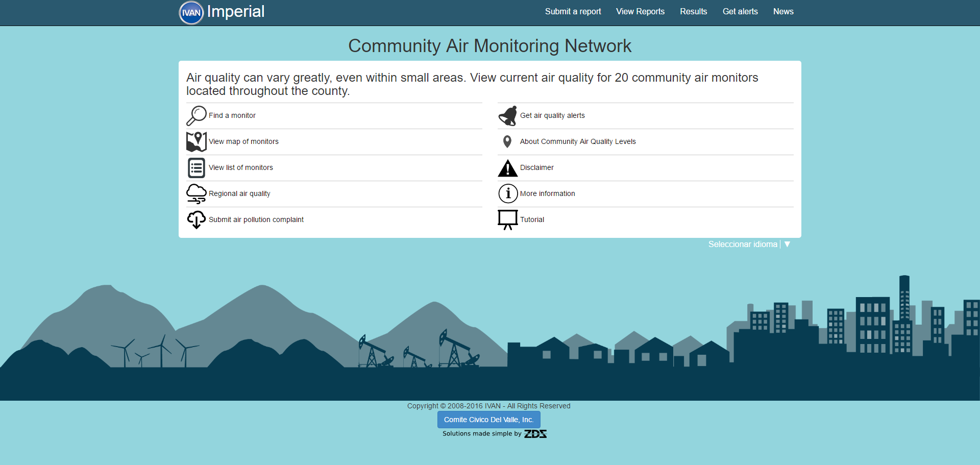Open Submit a report in top navigation

[573, 12]
